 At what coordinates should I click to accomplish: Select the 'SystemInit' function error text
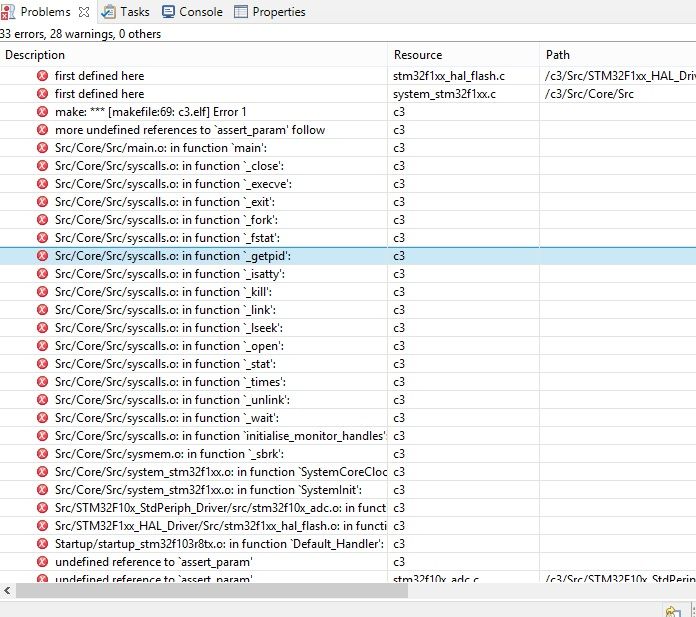(x=208, y=490)
